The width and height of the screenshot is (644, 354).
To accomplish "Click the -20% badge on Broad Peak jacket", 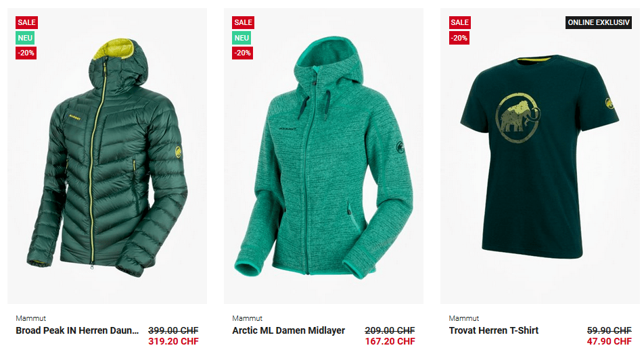I will pyautogui.click(x=26, y=53).
